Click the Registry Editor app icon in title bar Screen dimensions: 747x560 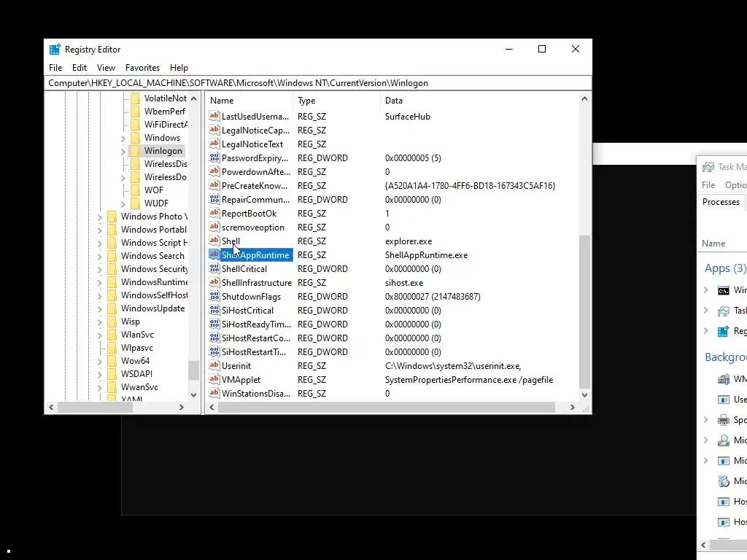coord(55,50)
